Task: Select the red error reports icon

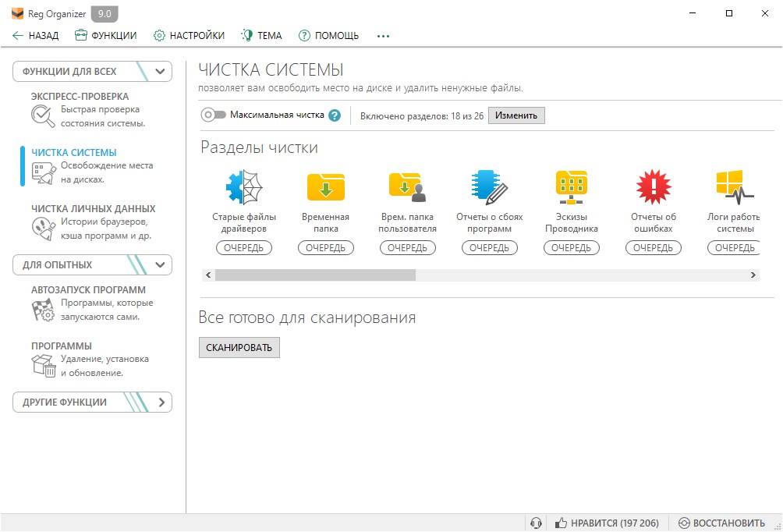Action: (653, 187)
